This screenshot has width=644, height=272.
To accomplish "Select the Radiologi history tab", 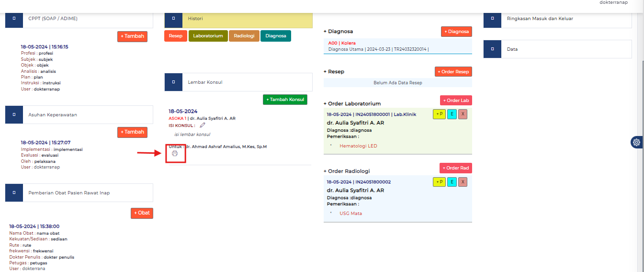I will click(x=244, y=36).
